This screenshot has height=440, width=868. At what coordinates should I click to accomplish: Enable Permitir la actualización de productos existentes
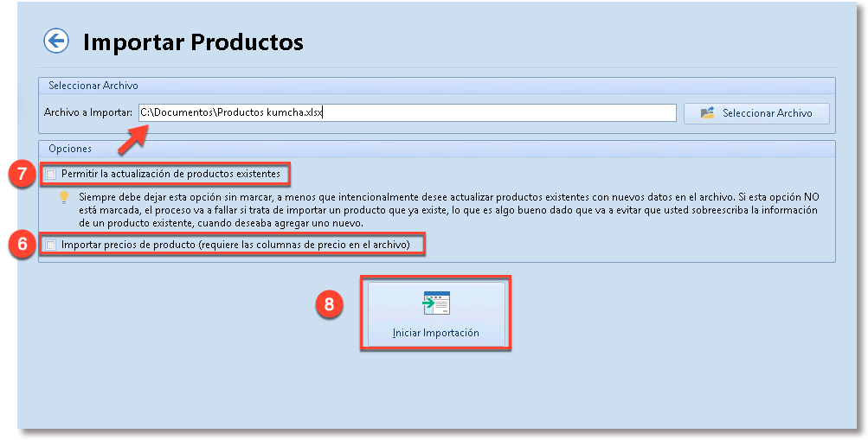coord(51,174)
